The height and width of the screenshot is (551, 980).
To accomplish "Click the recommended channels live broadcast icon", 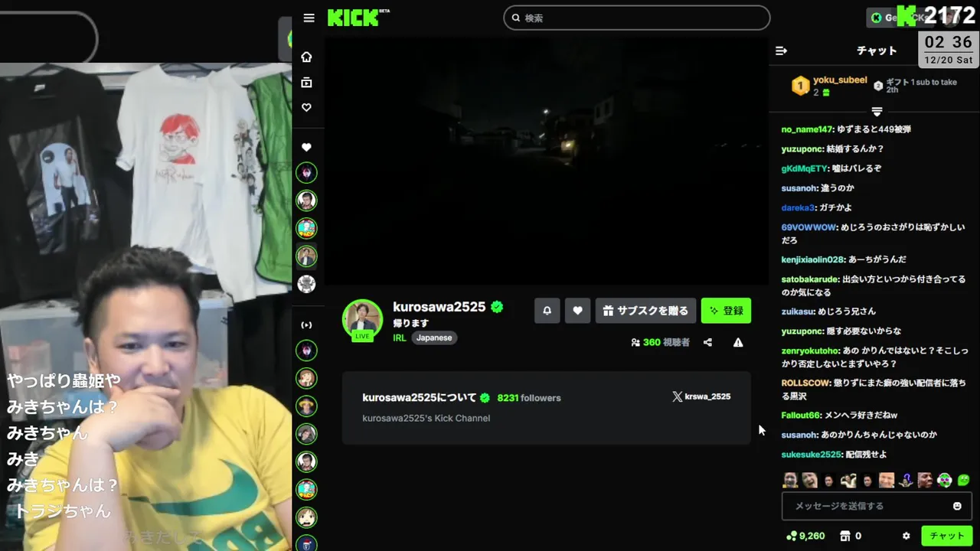I will (x=306, y=325).
